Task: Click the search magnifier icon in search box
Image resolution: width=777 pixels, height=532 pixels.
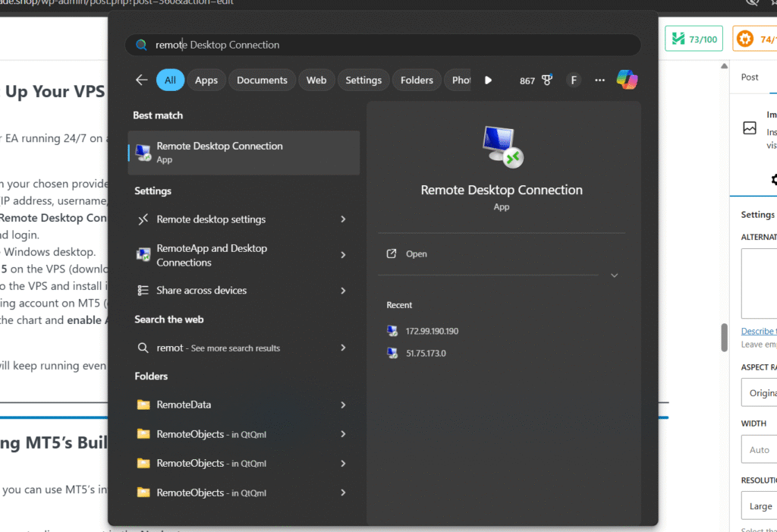Action: (x=141, y=45)
